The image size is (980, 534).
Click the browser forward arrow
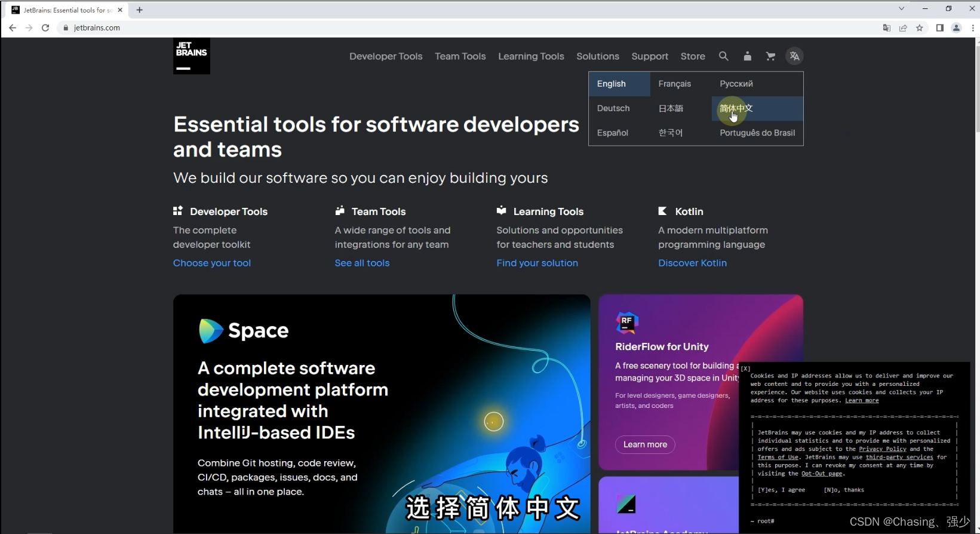(29, 27)
